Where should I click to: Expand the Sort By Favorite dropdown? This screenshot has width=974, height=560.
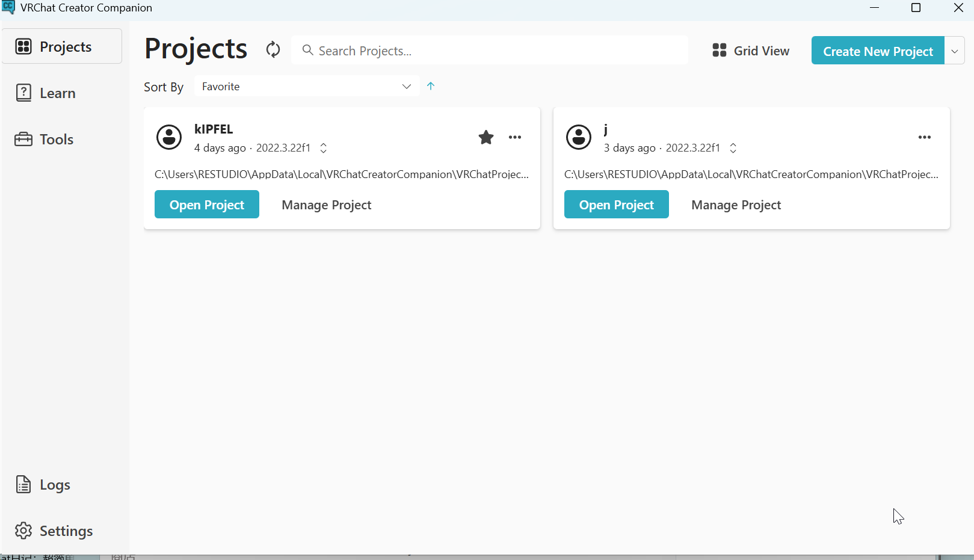[x=306, y=87]
